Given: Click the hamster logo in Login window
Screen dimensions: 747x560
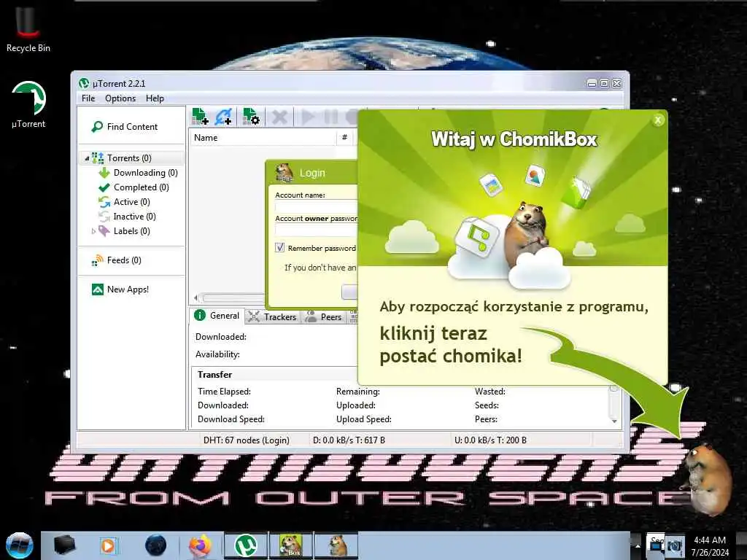Looking at the screenshot, I should 285,173.
